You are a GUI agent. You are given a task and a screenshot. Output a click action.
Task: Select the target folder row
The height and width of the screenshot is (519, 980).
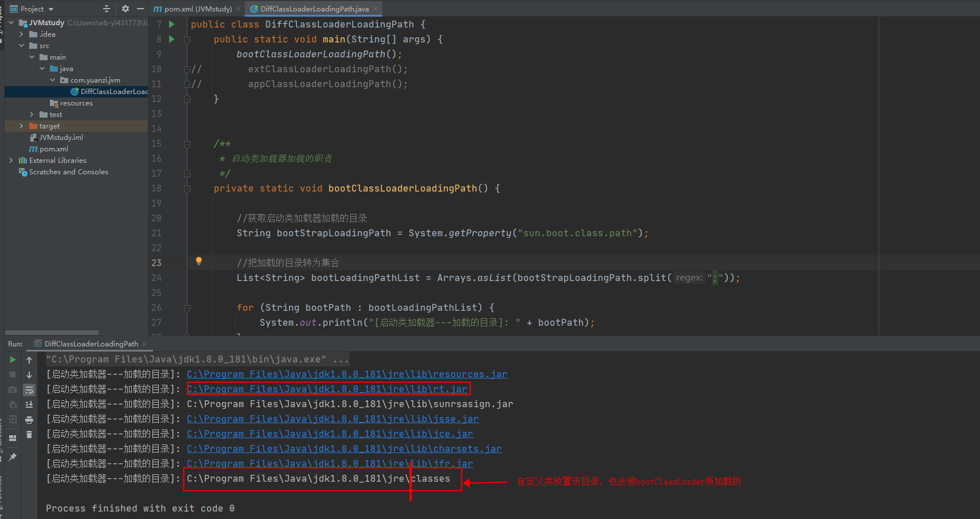click(76, 126)
